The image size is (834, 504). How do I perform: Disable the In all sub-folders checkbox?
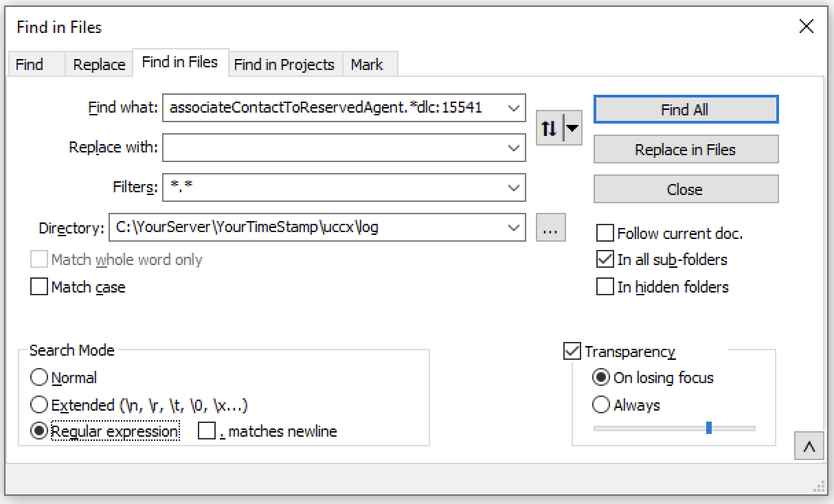click(x=605, y=260)
